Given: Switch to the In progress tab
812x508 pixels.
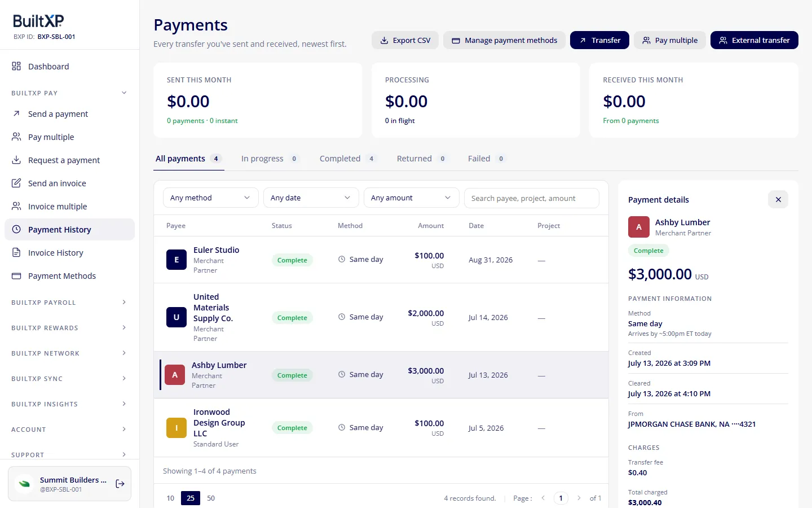Looking at the screenshot, I should click(270, 159).
